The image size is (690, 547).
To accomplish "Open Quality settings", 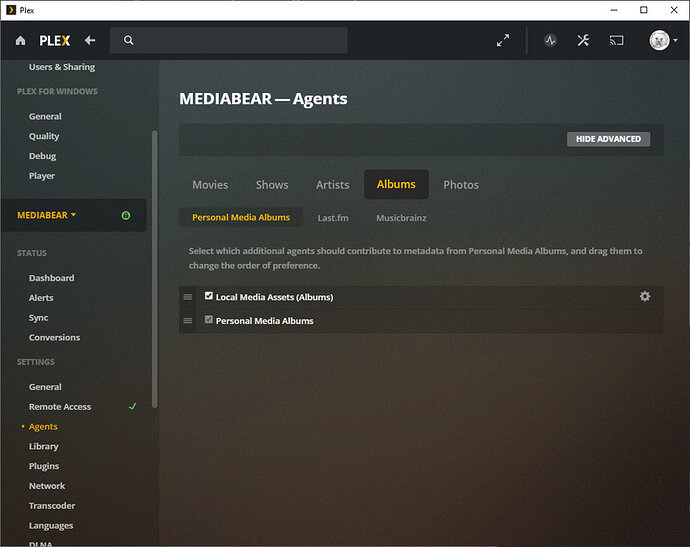I will (44, 136).
